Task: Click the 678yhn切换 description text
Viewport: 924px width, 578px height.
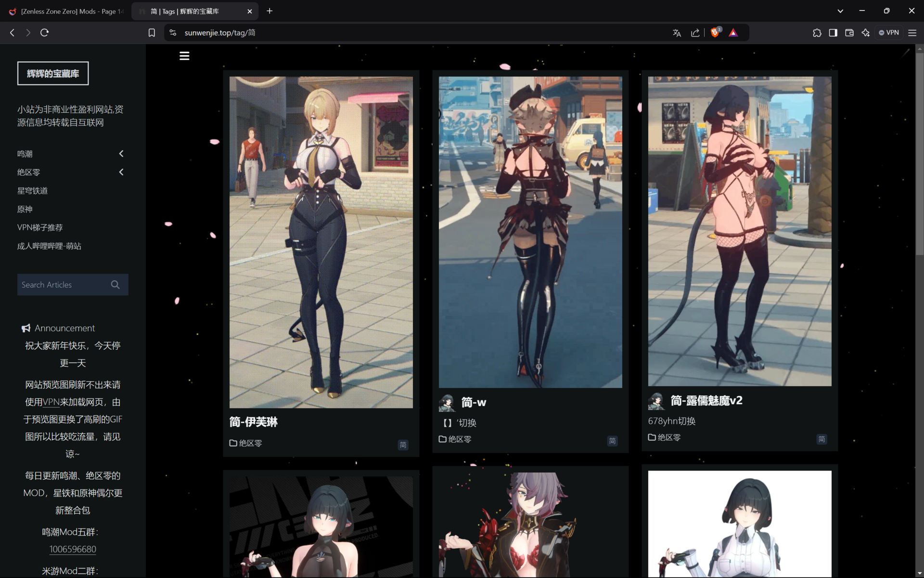Action: [x=672, y=421]
